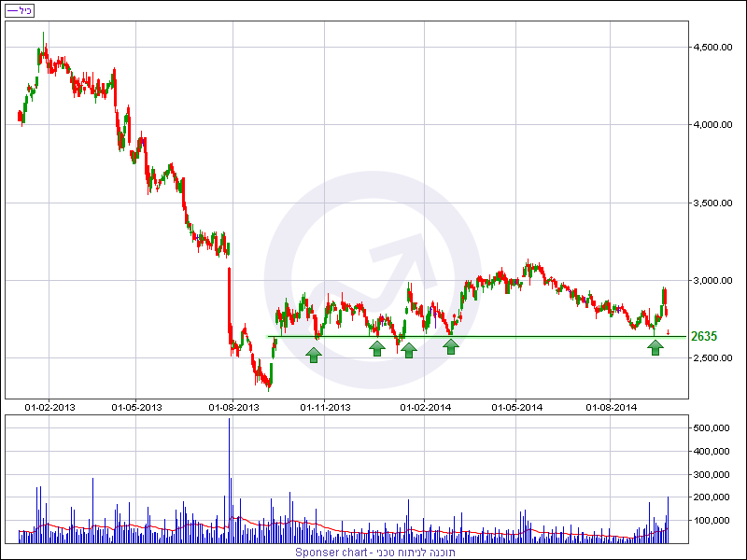
Task: Click the 500,000 volume axis label
Action: (x=712, y=427)
